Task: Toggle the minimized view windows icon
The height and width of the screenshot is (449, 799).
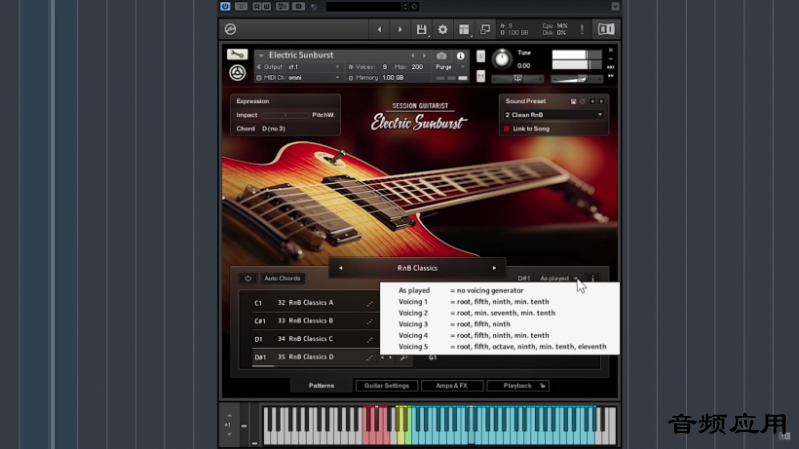Action: pos(485,30)
